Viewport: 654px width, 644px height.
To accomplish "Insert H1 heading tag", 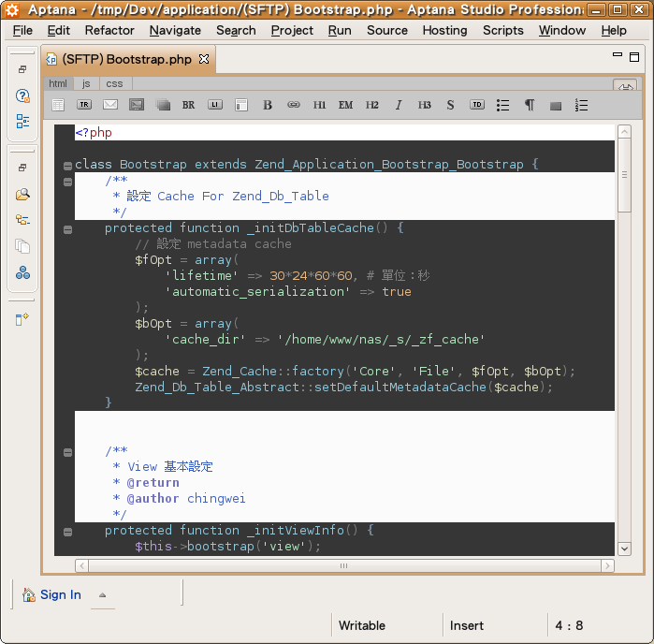I will [x=319, y=105].
